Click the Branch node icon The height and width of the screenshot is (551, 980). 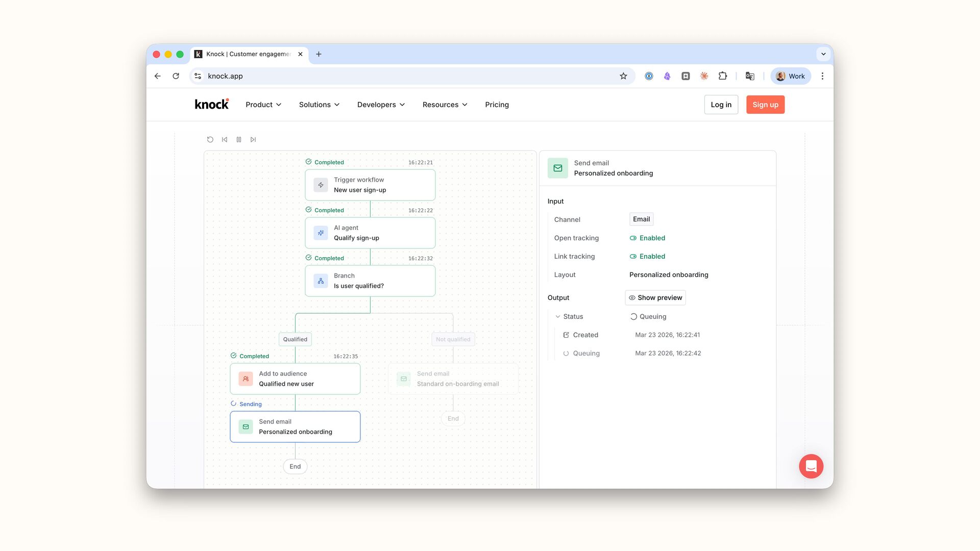[x=321, y=281]
